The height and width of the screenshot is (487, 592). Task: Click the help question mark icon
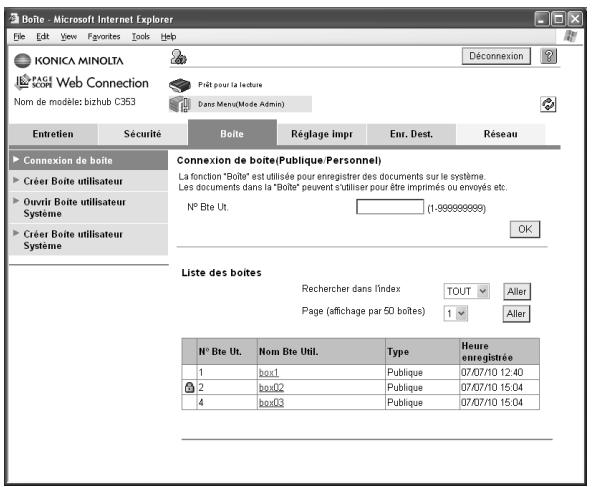tap(549, 56)
